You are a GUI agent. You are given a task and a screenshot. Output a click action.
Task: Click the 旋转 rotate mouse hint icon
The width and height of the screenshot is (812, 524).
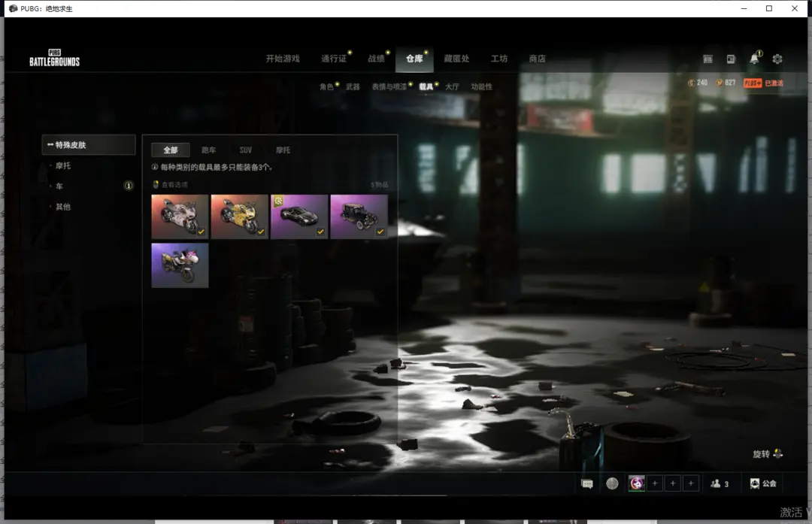(778, 453)
